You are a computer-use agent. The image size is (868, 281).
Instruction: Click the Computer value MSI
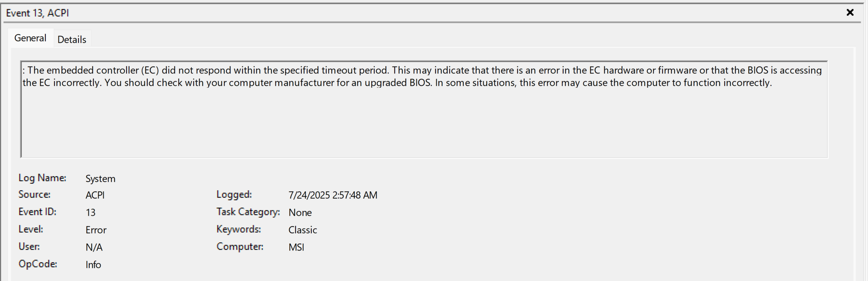(296, 247)
